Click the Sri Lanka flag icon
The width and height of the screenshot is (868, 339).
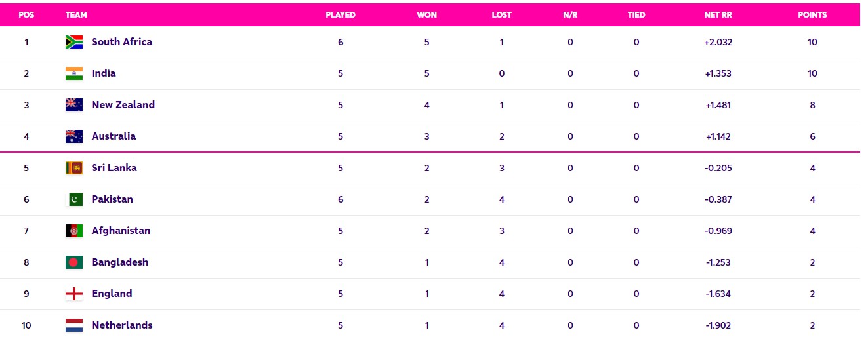click(x=74, y=168)
